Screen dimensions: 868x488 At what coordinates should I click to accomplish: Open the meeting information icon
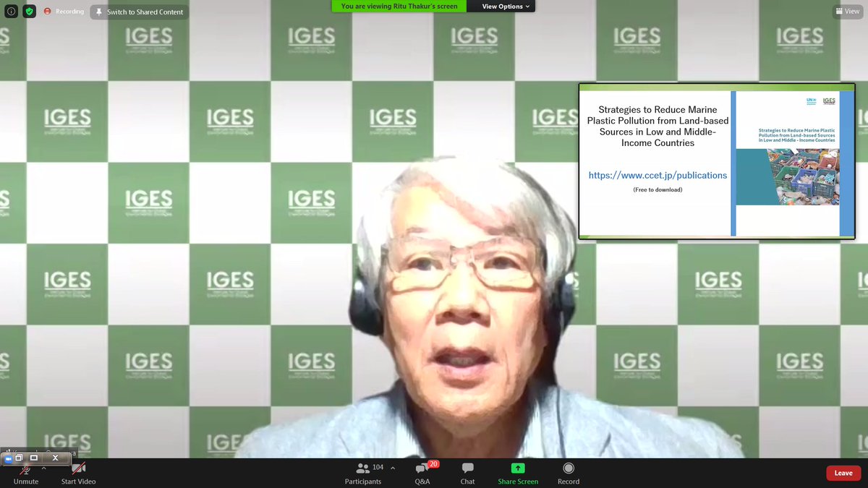[11, 12]
